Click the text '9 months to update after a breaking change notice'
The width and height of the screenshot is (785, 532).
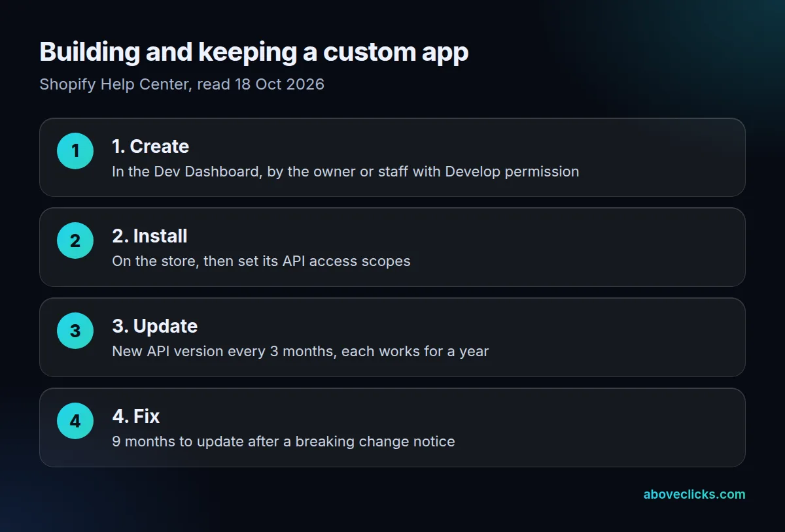[283, 442]
